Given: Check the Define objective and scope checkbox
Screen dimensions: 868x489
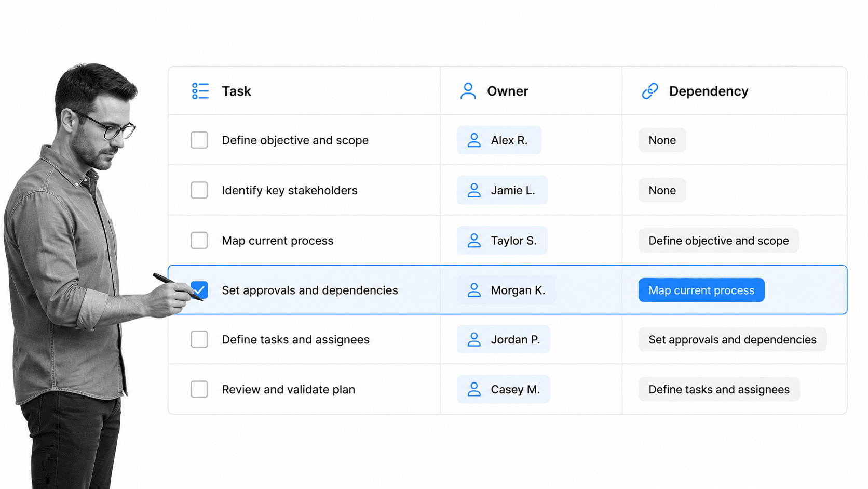Looking at the screenshot, I should [199, 140].
